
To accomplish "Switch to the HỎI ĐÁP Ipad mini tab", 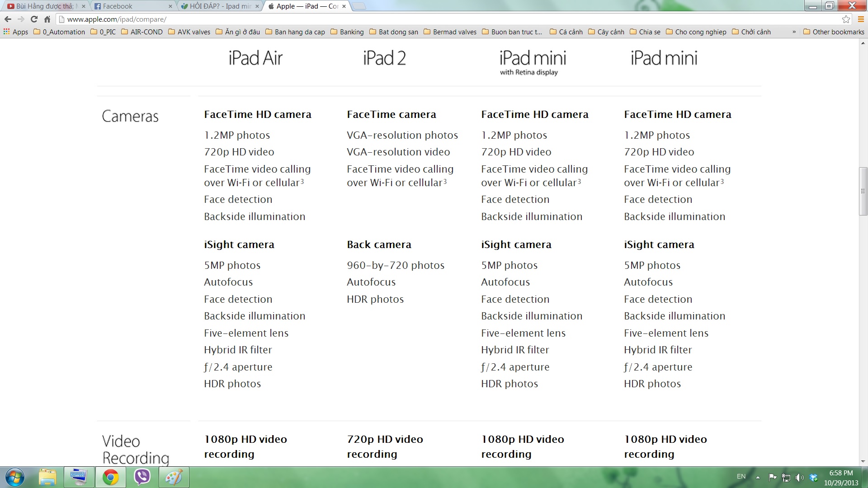I will 219,6.
